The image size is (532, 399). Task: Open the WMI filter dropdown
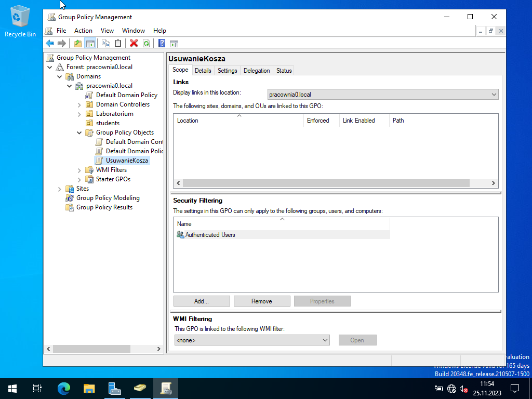tap(252, 340)
